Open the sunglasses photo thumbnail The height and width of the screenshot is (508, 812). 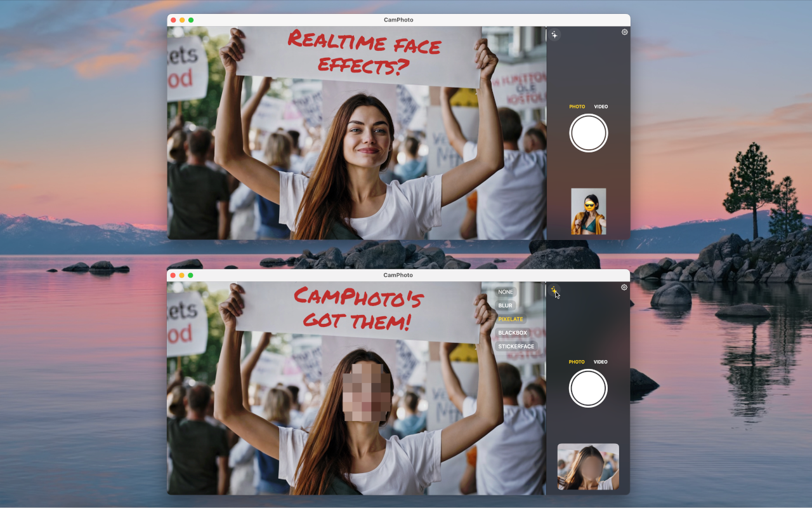coord(588,211)
